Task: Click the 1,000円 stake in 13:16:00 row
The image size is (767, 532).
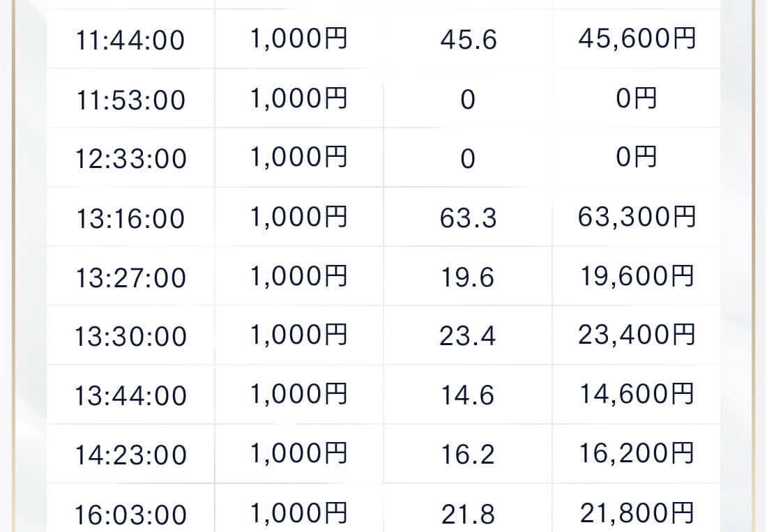Action: [299, 217]
